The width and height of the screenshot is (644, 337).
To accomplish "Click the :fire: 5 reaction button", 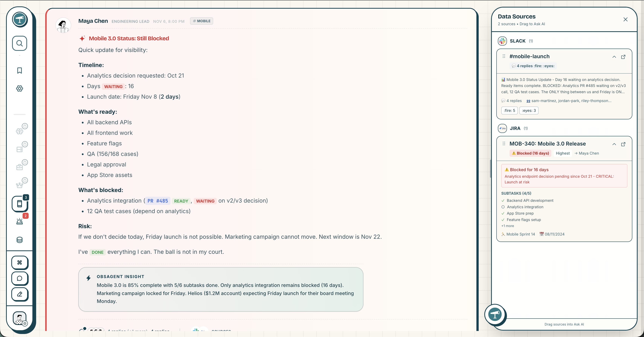I will click(x=510, y=110).
